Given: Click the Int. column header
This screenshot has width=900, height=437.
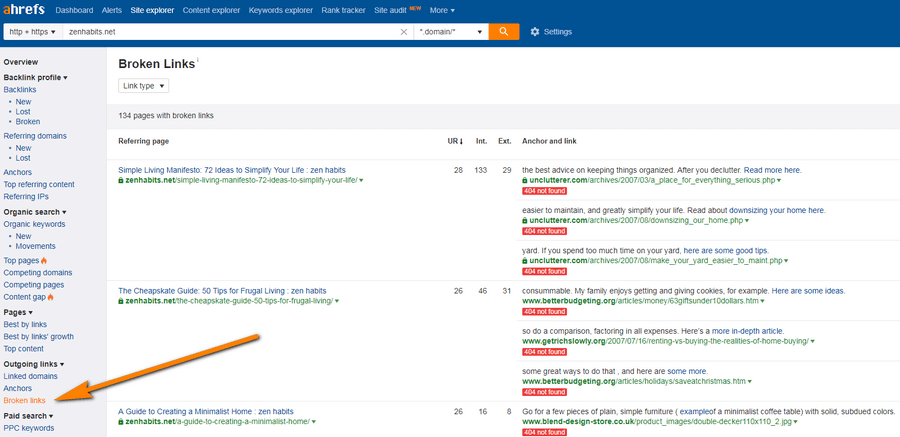Looking at the screenshot, I should click(482, 141).
